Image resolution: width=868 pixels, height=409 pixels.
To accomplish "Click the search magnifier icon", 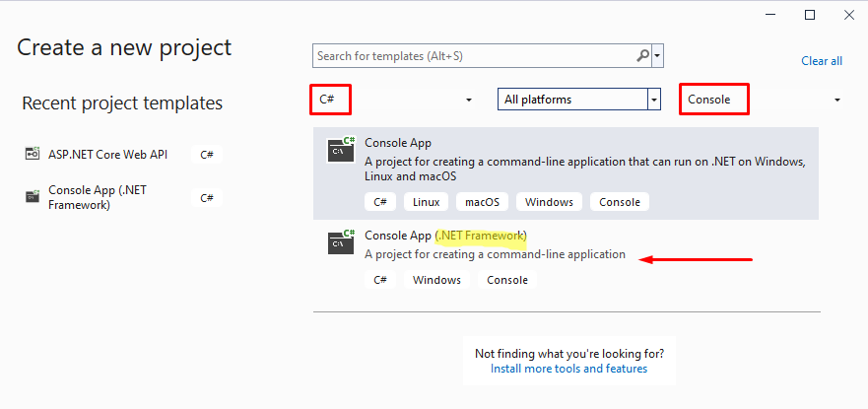I will click(x=642, y=56).
